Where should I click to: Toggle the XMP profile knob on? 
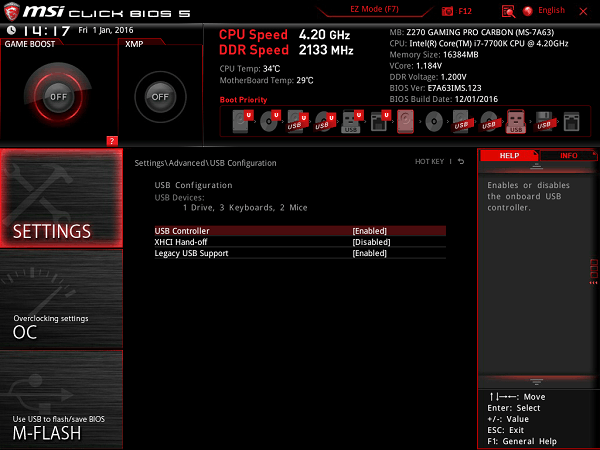click(160, 97)
